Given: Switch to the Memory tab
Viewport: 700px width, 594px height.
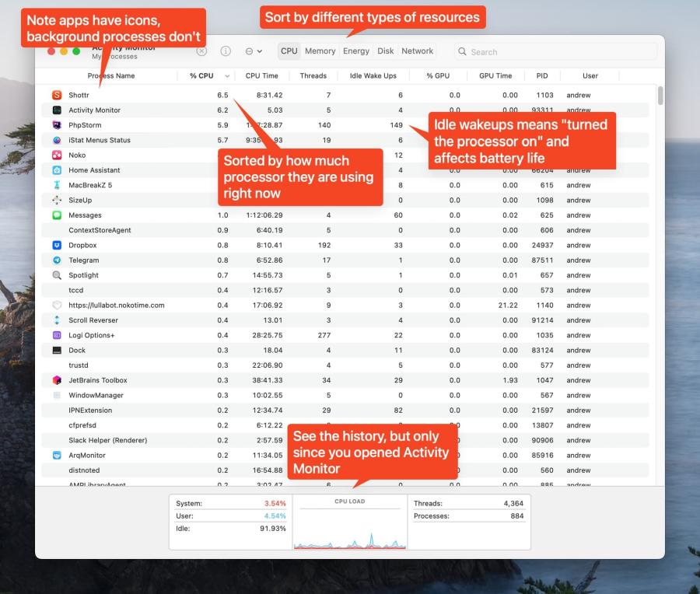Looking at the screenshot, I should click(x=320, y=51).
